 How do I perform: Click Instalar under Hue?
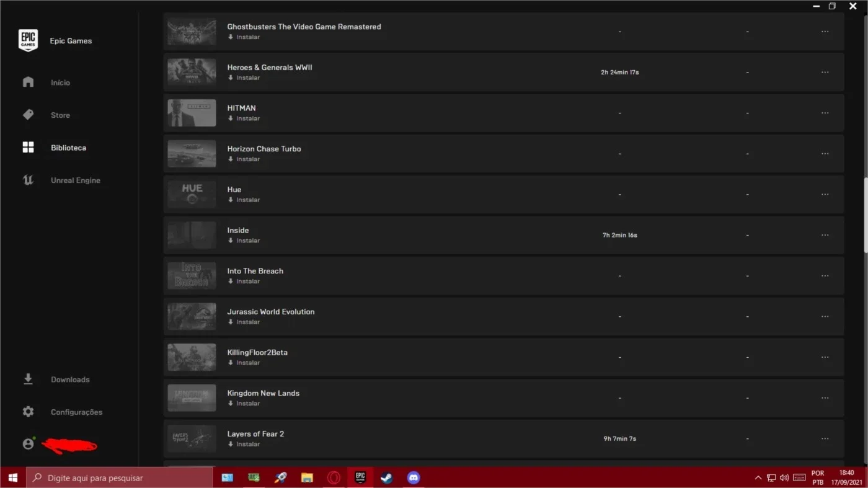coord(244,200)
